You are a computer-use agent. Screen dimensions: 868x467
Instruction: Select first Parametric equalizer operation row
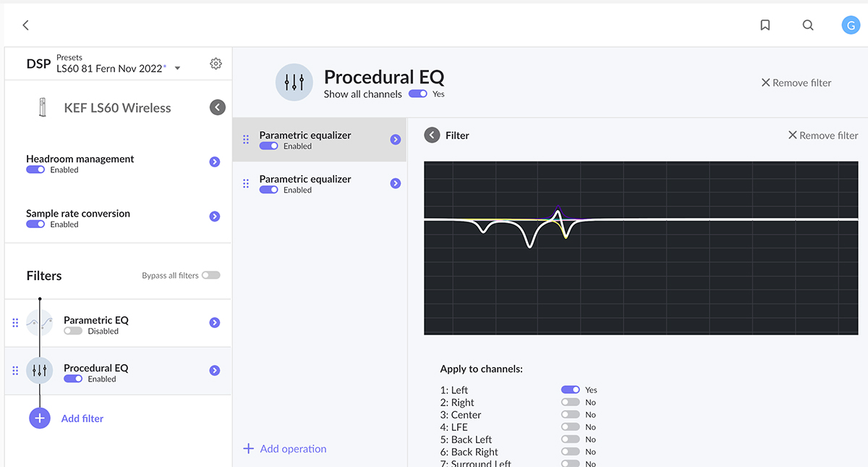pos(320,140)
